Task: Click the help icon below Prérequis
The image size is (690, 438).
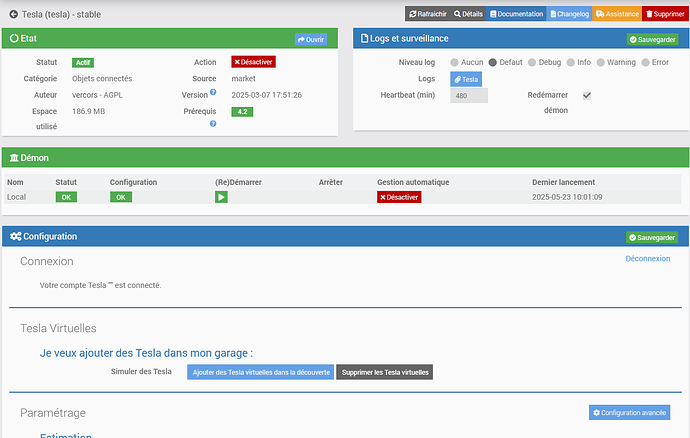Action: point(213,124)
